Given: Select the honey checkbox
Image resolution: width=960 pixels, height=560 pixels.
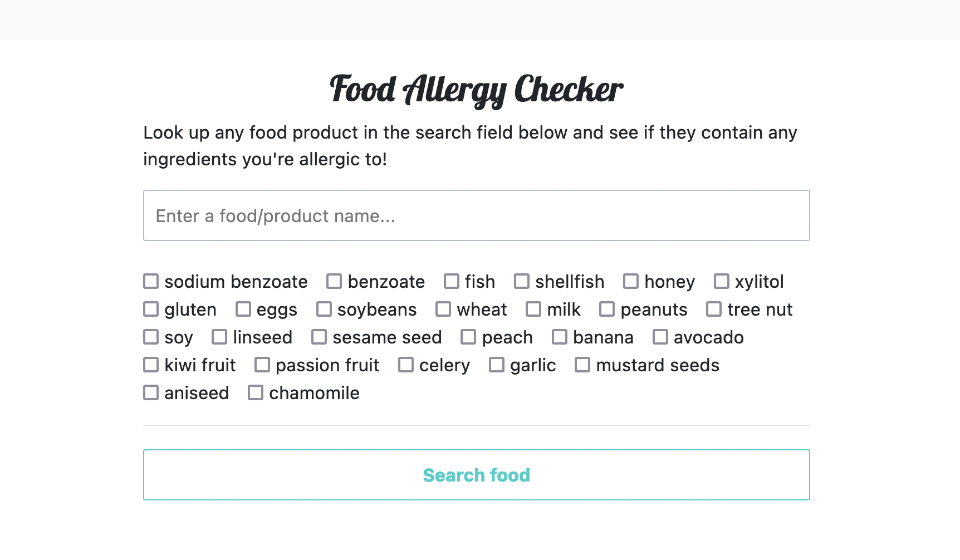Looking at the screenshot, I should pos(631,281).
